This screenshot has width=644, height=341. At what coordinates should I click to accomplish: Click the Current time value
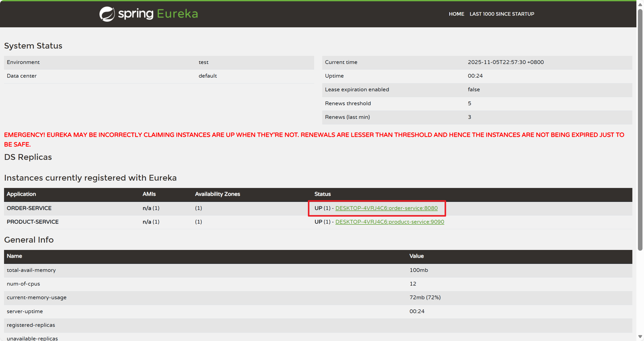point(506,62)
